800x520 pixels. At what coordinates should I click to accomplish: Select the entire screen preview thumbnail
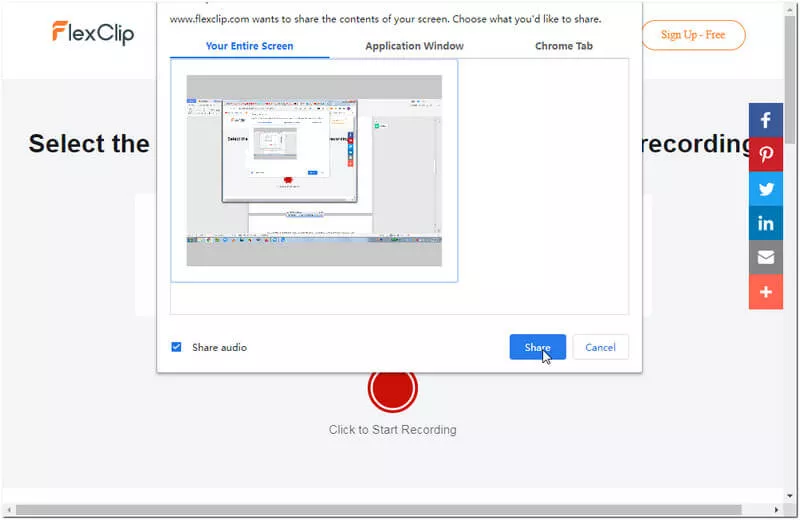click(x=314, y=170)
